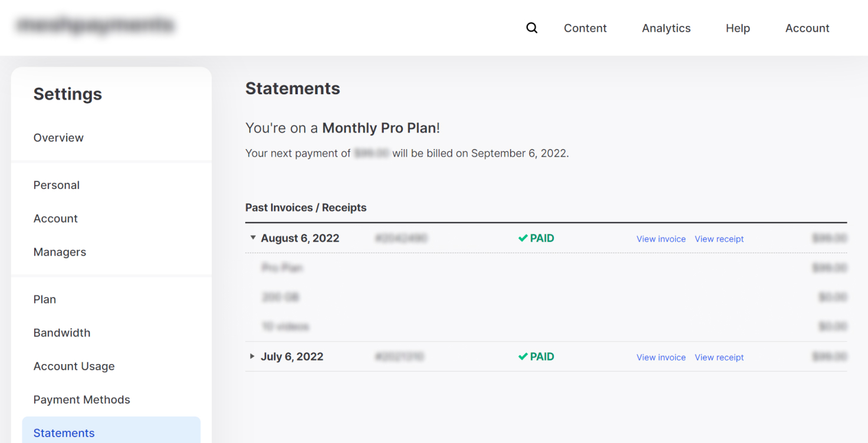This screenshot has width=868, height=443.
Task: View invoice for August 6, 2022
Action: [x=661, y=239]
